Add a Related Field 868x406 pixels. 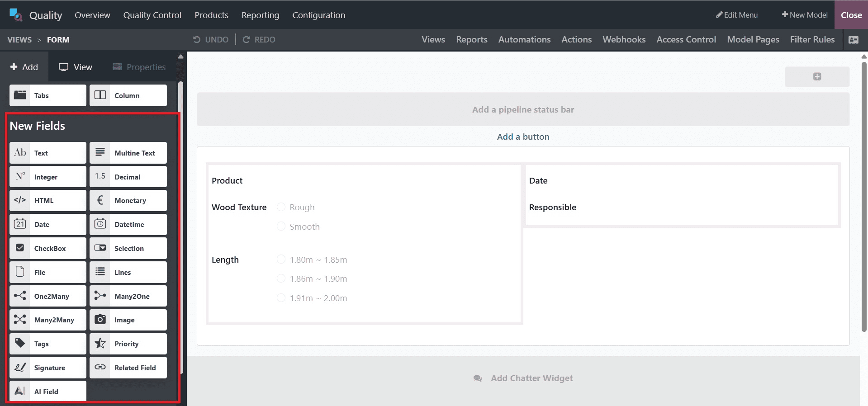click(x=128, y=368)
